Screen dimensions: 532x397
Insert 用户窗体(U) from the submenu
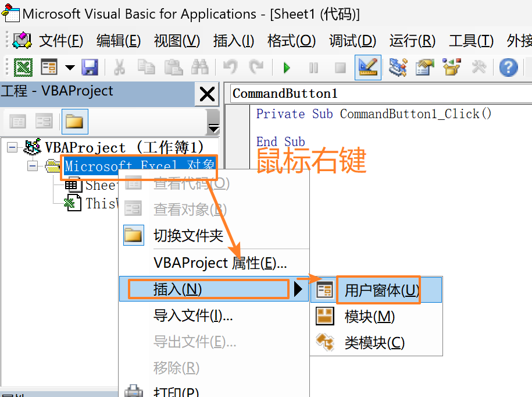tap(376, 290)
